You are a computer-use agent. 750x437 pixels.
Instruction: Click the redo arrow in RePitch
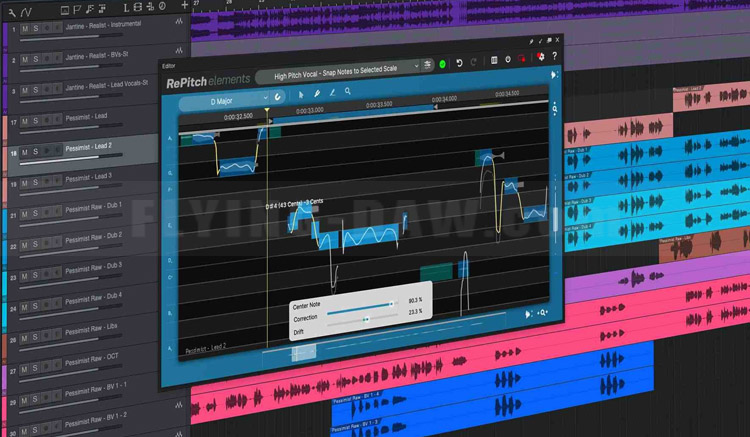474,62
